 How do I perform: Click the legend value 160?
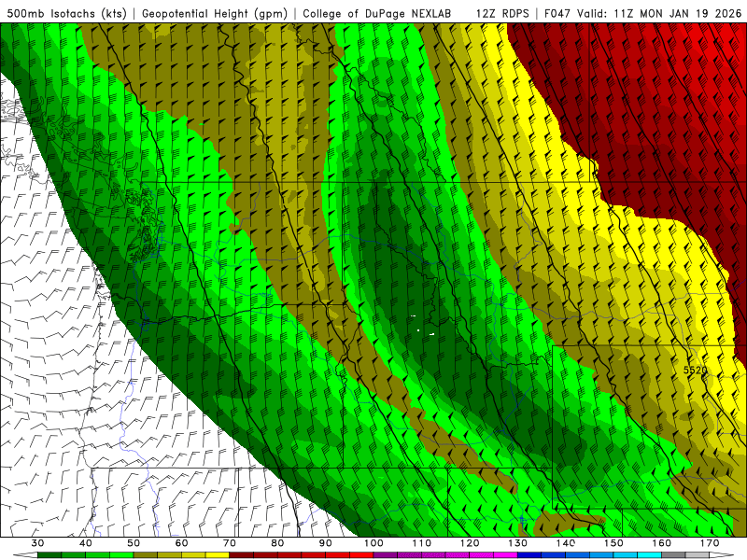point(662,543)
